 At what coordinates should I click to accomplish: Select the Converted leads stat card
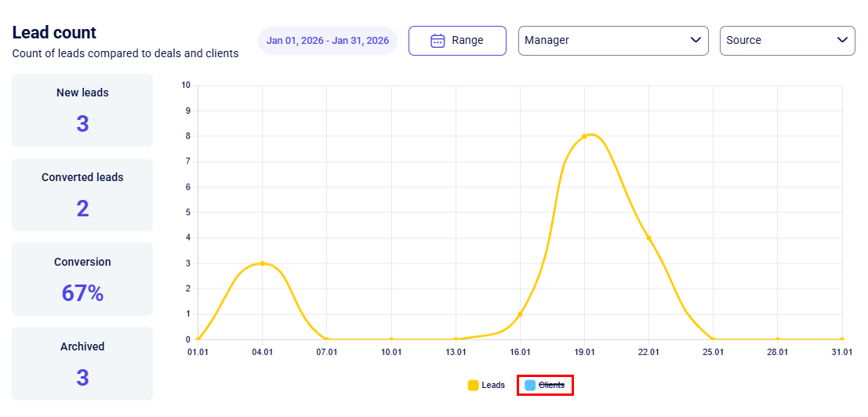tap(82, 194)
